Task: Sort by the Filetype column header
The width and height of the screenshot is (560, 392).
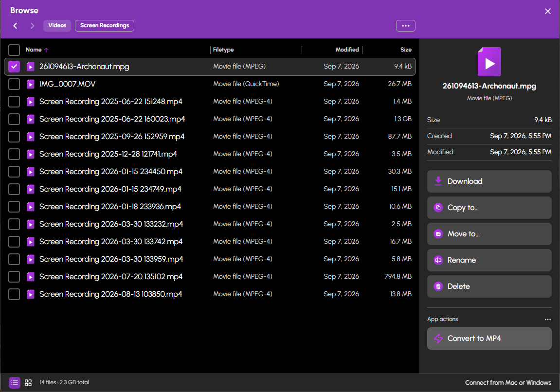Action: coord(223,50)
